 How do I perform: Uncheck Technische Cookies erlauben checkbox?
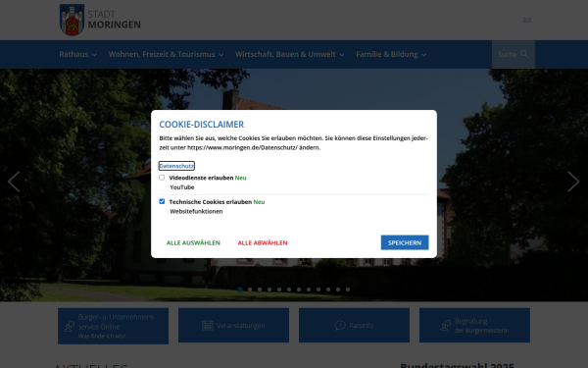(162, 201)
